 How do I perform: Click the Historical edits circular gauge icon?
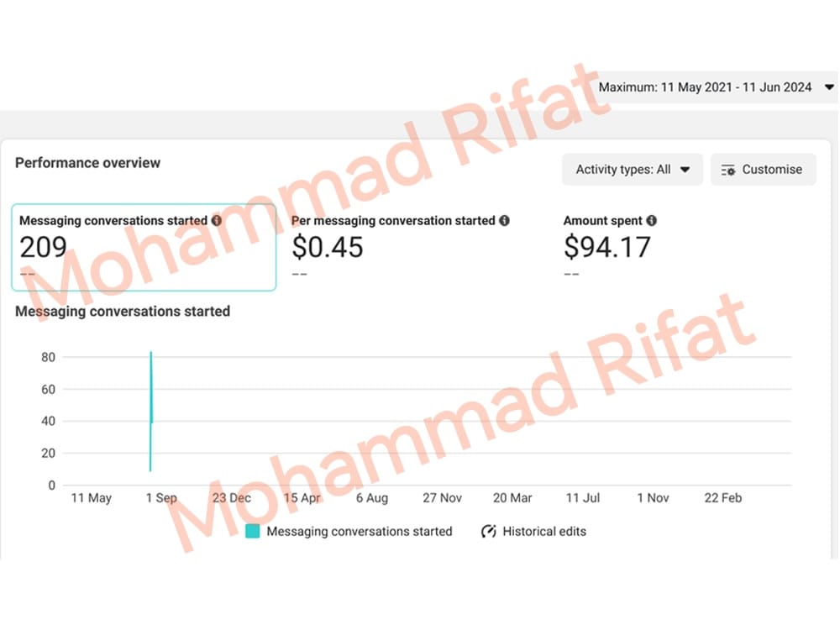click(x=486, y=531)
